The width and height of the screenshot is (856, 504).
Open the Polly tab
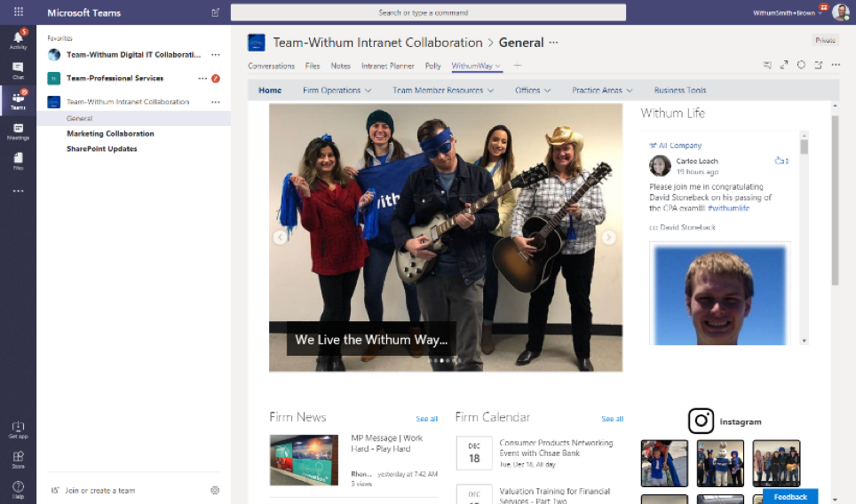(433, 66)
